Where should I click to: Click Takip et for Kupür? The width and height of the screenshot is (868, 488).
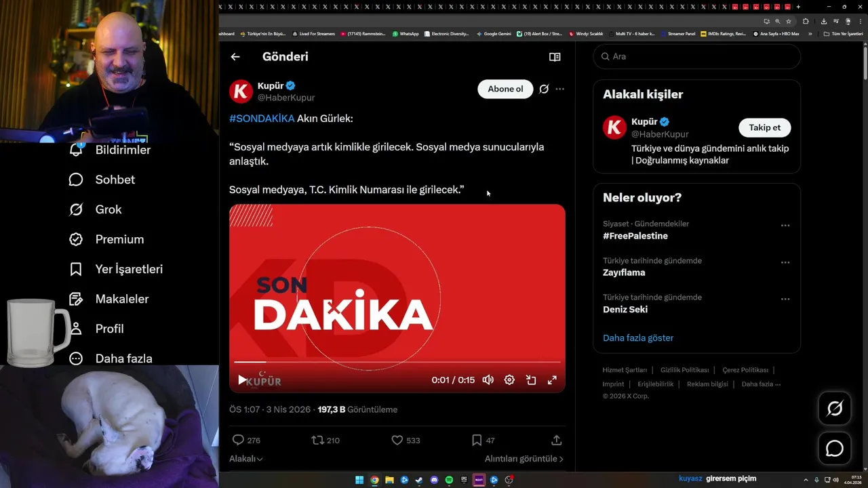point(764,127)
